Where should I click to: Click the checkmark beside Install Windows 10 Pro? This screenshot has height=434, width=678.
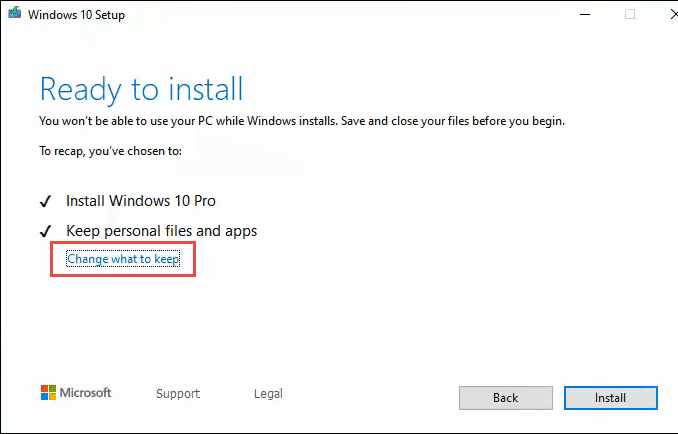pyautogui.click(x=45, y=200)
